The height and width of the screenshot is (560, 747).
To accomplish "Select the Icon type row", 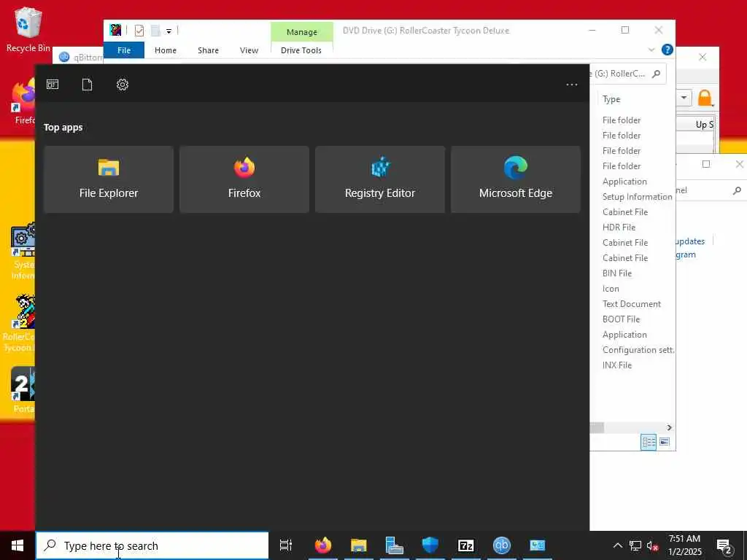I will (x=611, y=289).
